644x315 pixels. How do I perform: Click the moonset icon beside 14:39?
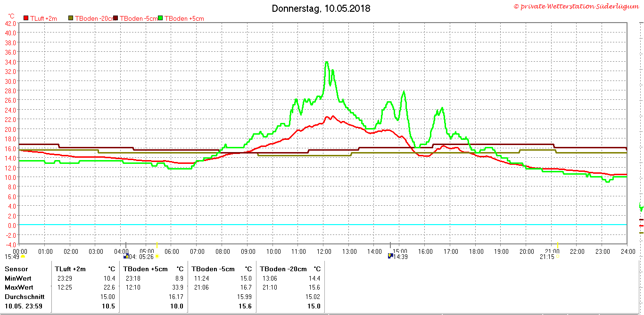[390, 256]
